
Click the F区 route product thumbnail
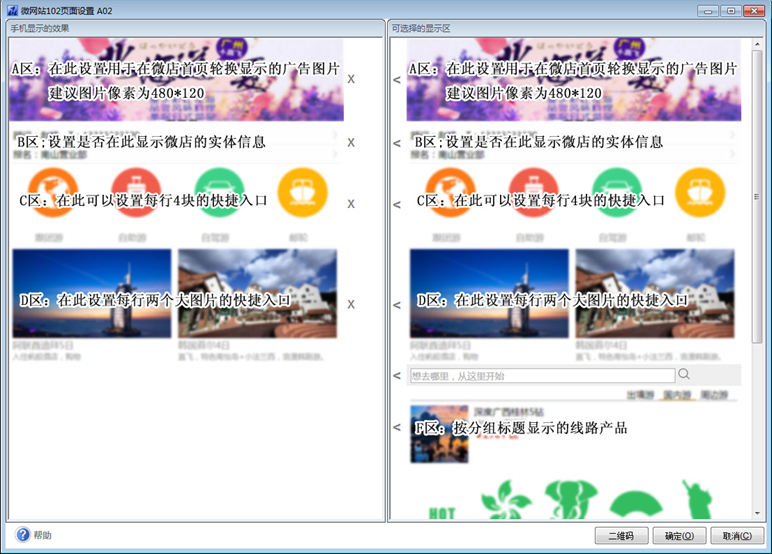[439, 434]
